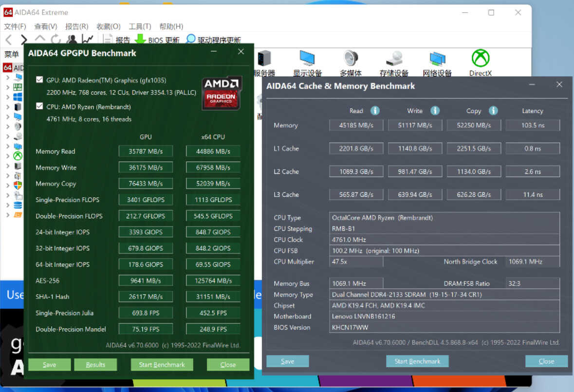Click the GPU Memory Read 35787 MB/s value
The height and width of the screenshot is (392, 574).
point(146,151)
